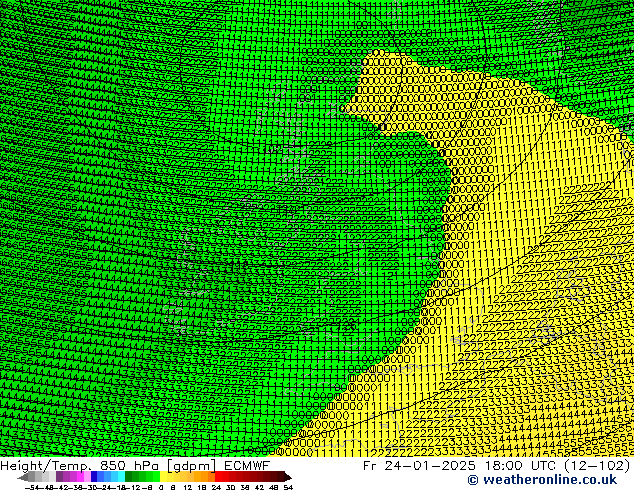Screen dimensions: 634x490
Task: Select the dark blue swatch above -30
Action: pos(94,477)
